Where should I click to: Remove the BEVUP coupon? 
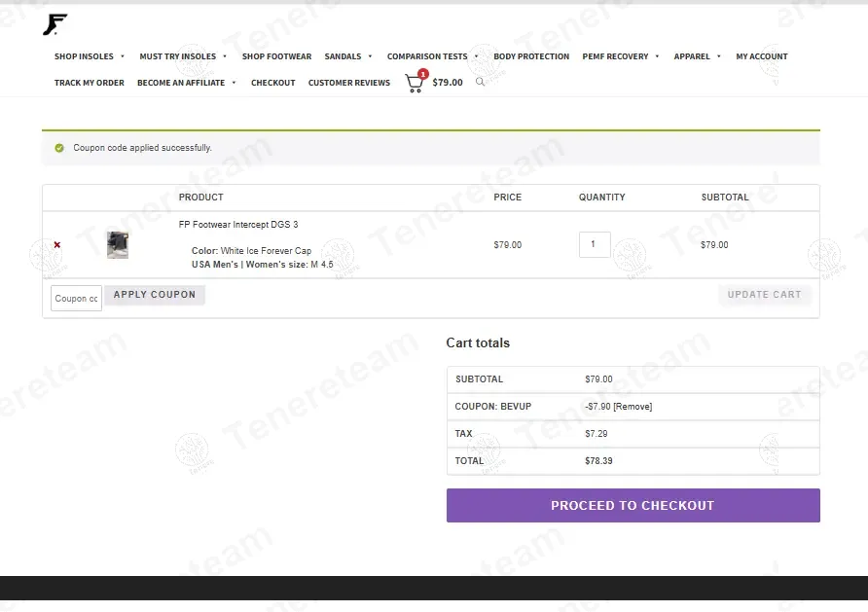[633, 406]
